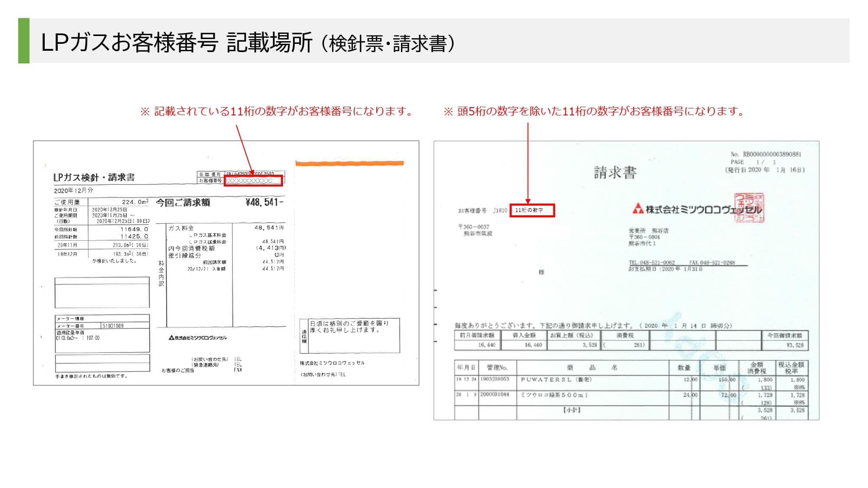Click the "今回ご請求額" label

183,203
